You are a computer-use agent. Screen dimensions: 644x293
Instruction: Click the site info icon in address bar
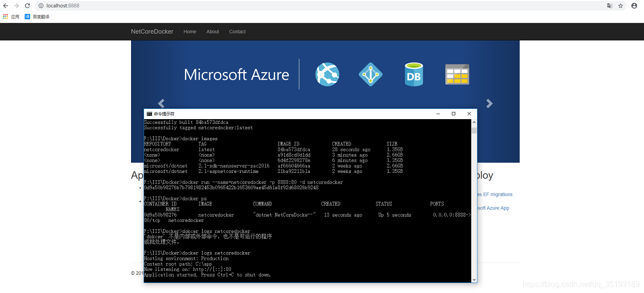(x=41, y=6)
